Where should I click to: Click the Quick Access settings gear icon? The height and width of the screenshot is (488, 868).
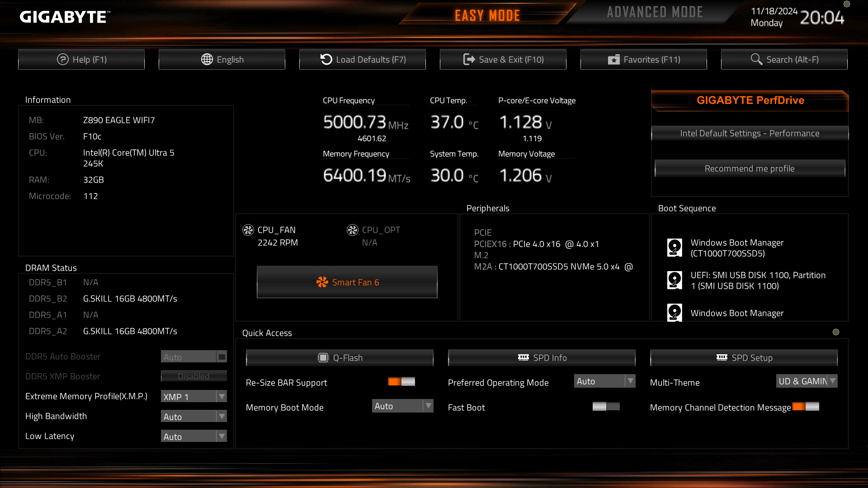point(836,332)
